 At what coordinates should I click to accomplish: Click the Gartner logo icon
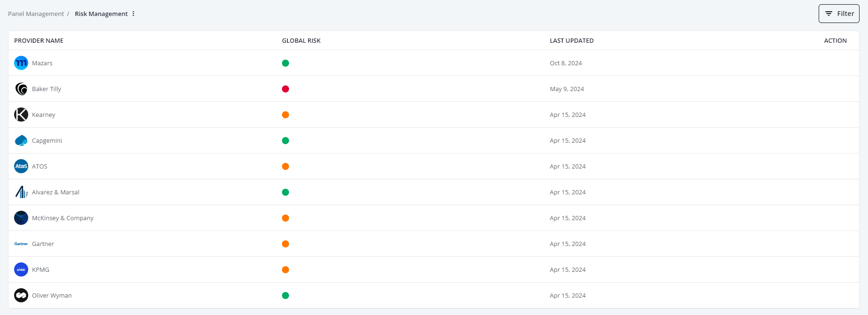coord(21,244)
